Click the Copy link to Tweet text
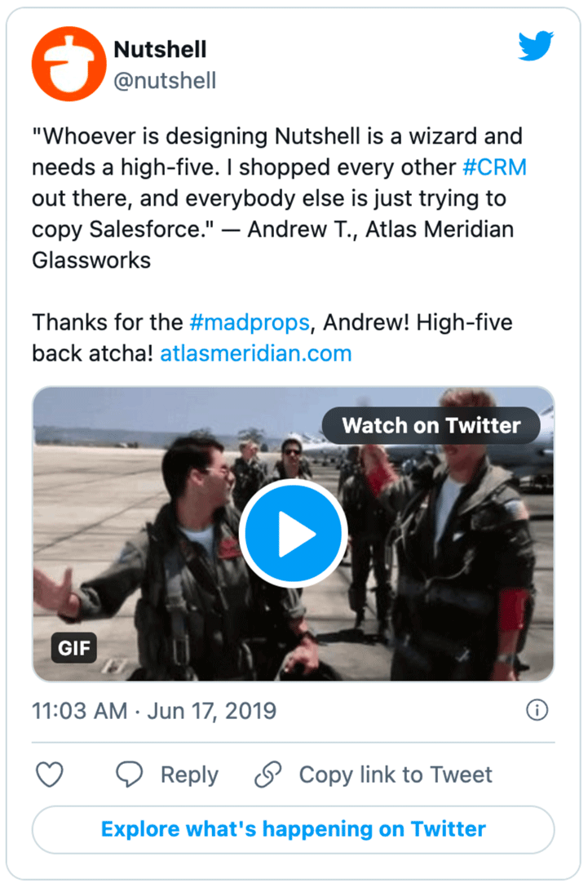The width and height of the screenshot is (588, 888). 396,775
